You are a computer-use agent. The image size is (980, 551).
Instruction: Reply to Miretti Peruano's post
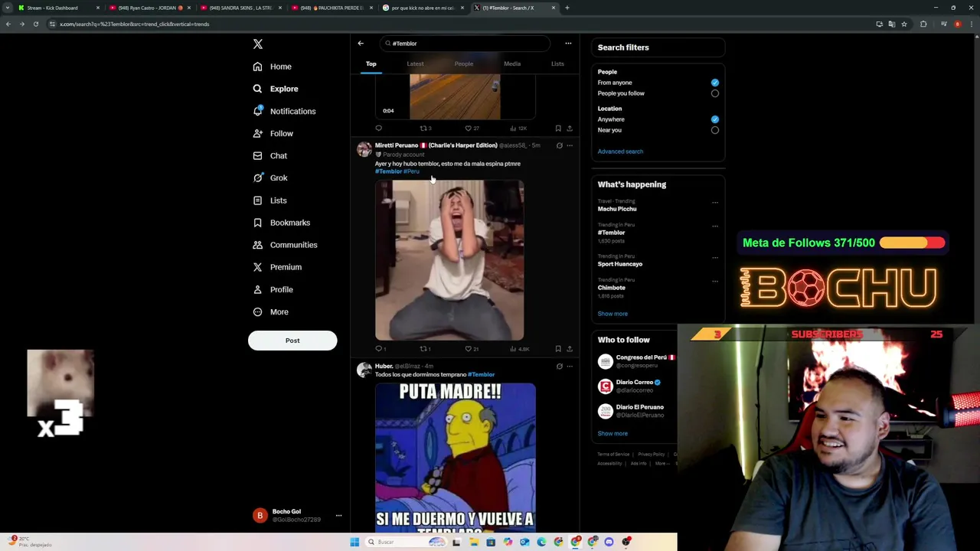(378, 349)
